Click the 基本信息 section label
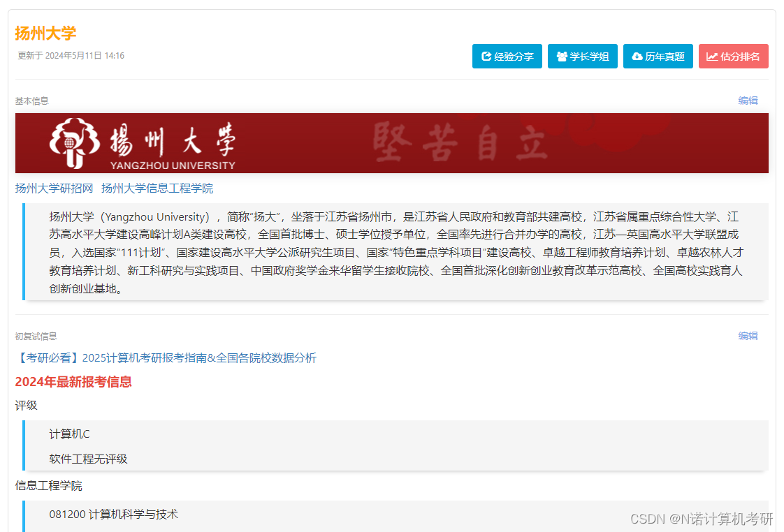 tap(31, 101)
